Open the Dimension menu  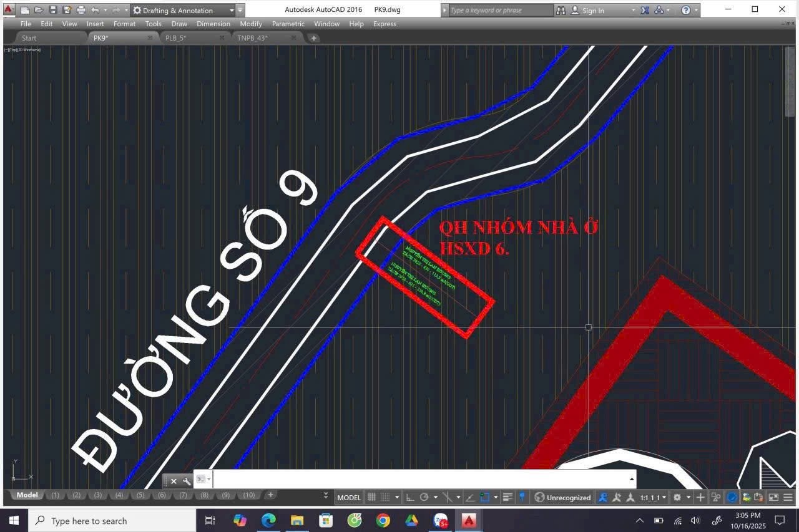point(213,24)
